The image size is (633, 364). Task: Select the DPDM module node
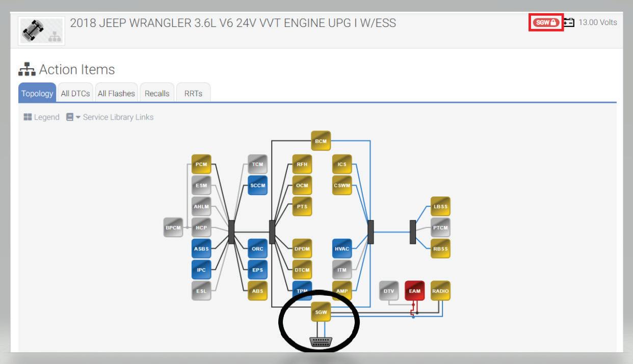(x=302, y=249)
